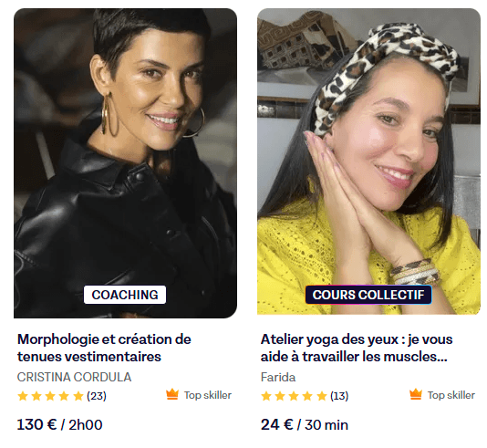Click the COACHING badge
The image size is (487, 448).
pyautogui.click(x=125, y=295)
